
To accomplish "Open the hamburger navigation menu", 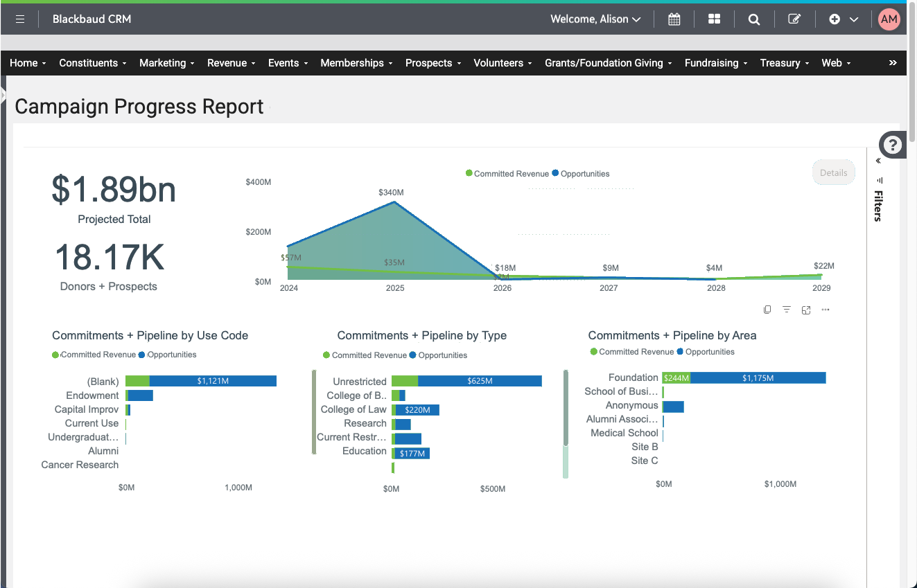I will click(19, 19).
